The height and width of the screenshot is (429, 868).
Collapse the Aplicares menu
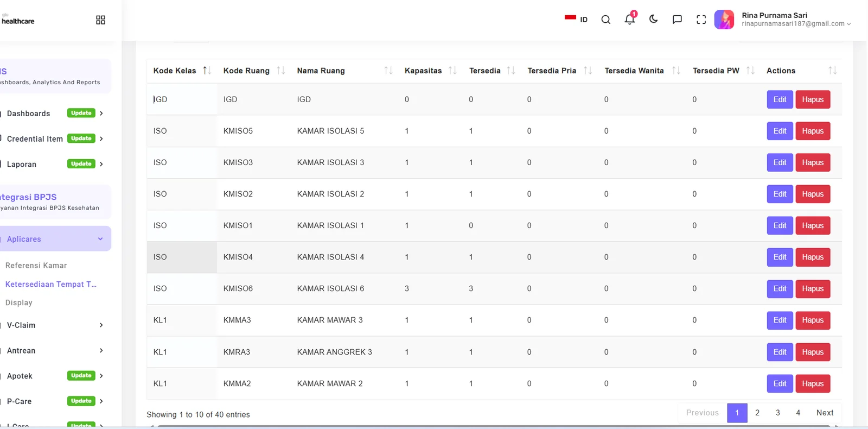point(54,239)
